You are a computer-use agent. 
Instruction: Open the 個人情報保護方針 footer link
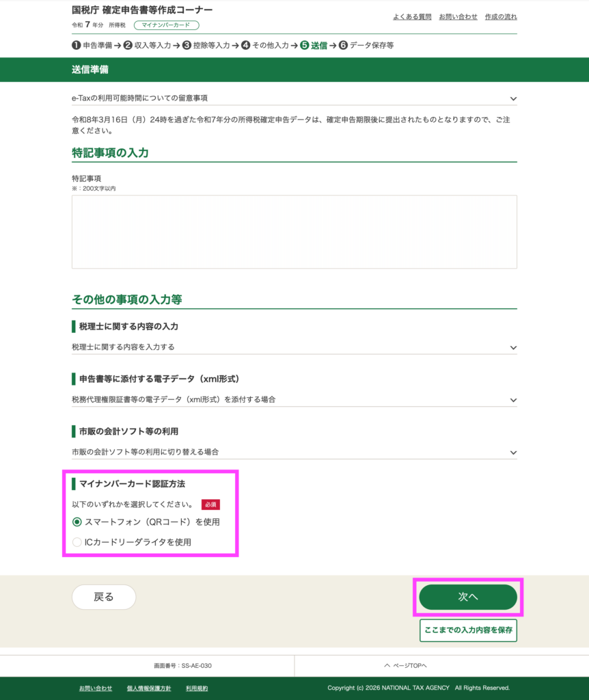149,688
